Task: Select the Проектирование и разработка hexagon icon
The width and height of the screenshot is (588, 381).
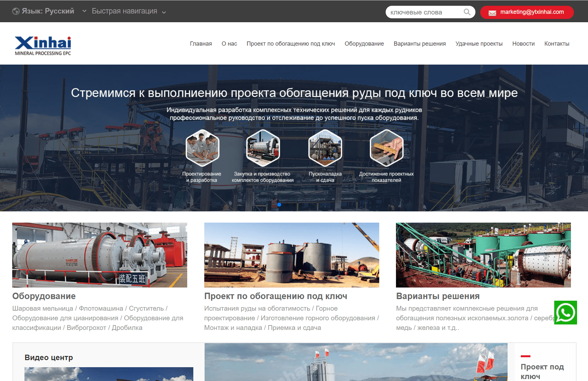Action: pos(202,148)
